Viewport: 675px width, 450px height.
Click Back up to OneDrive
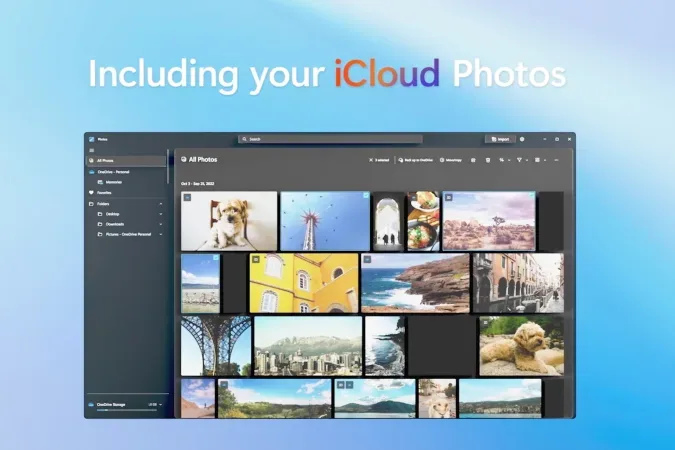(x=415, y=160)
